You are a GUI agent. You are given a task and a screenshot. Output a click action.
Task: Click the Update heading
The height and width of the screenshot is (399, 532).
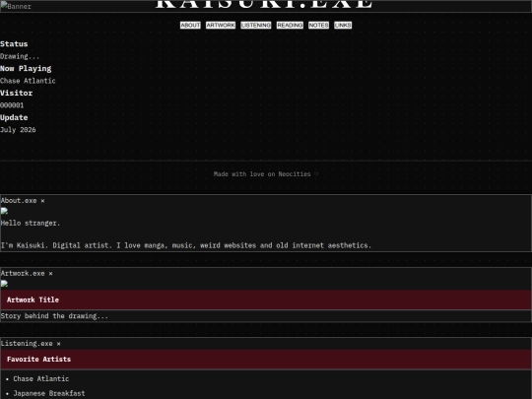(x=14, y=118)
